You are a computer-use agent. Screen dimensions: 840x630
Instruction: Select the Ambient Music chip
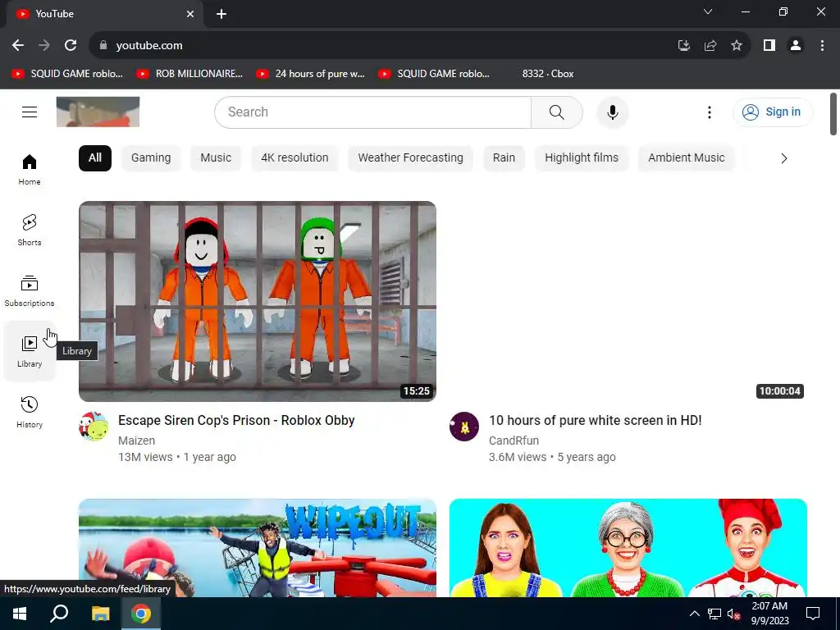[687, 158]
